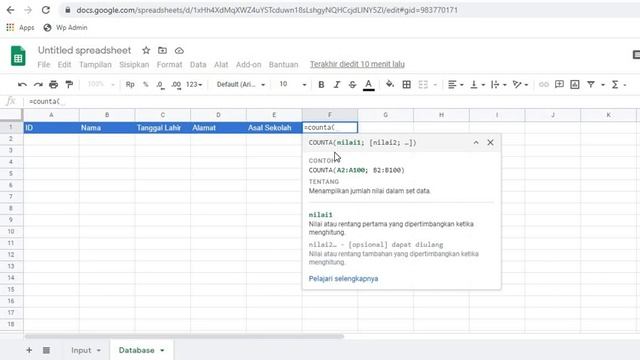The image size is (640, 360).
Task: Open the Data menu
Action: point(198,64)
